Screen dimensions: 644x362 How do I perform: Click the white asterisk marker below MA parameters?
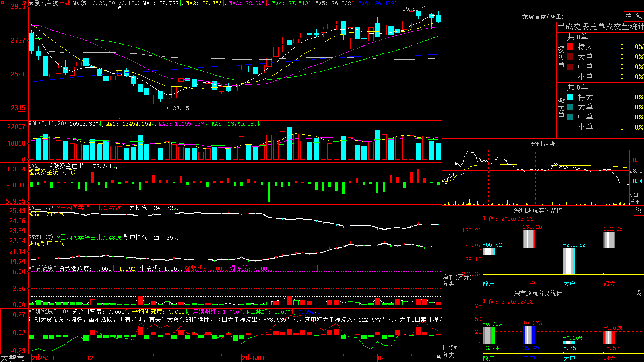click(x=120, y=8)
